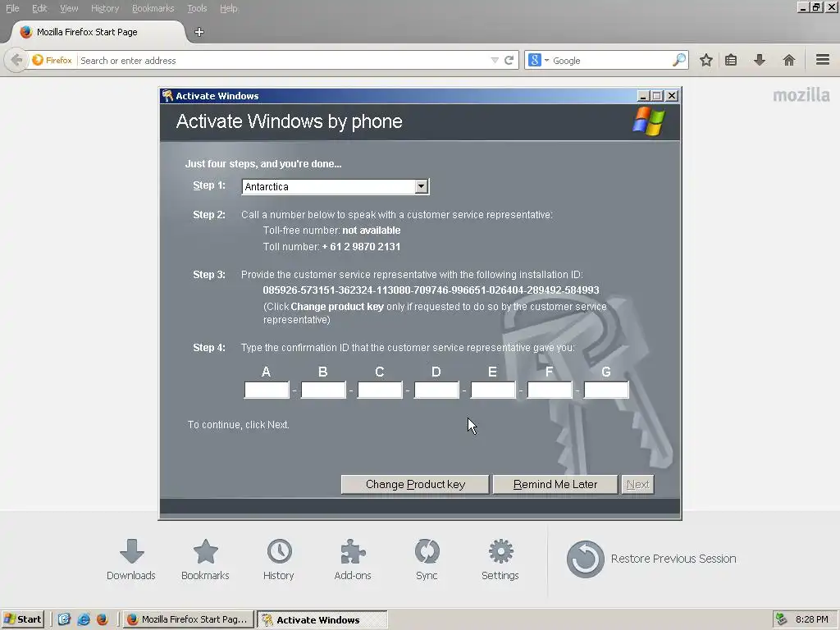Click inside the Google search box
840x630 pixels.
click(x=610, y=61)
